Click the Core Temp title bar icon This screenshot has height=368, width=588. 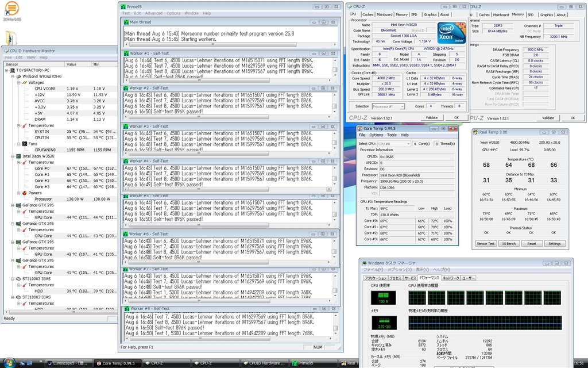(361, 128)
